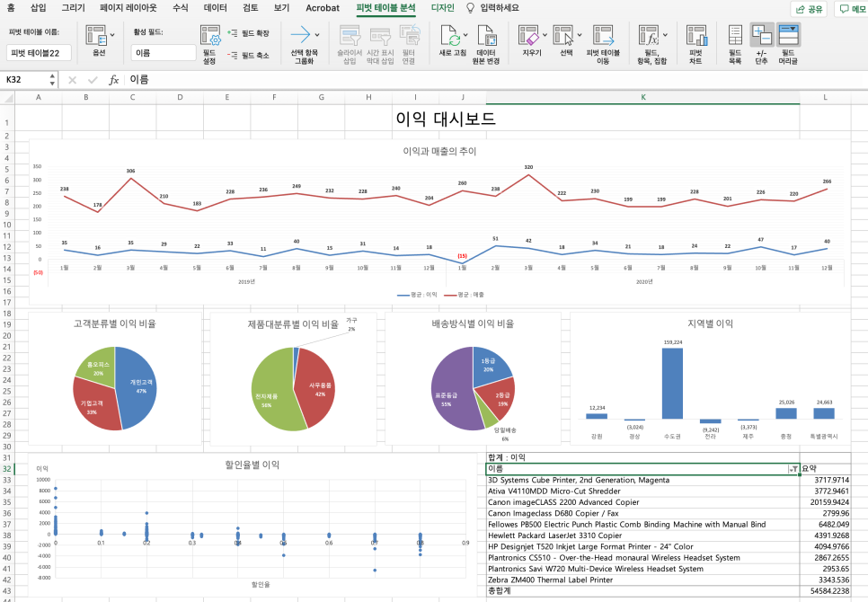This screenshot has width=868, height=602.
Task: Click the Comments (메모) button
Action: pos(851,9)
